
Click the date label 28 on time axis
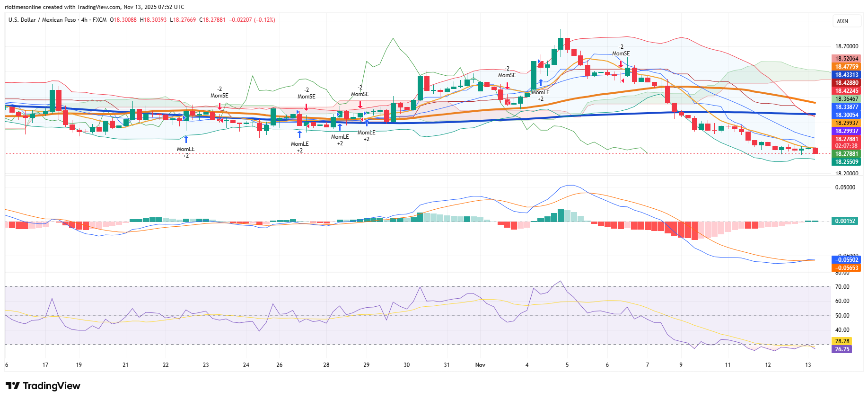click(x=326, y=365)
